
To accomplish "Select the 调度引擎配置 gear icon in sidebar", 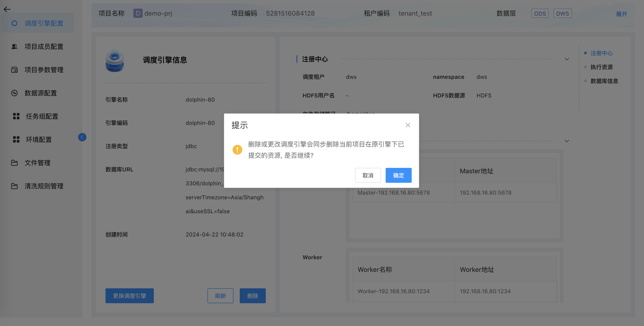I will click(x=14, y=23).
